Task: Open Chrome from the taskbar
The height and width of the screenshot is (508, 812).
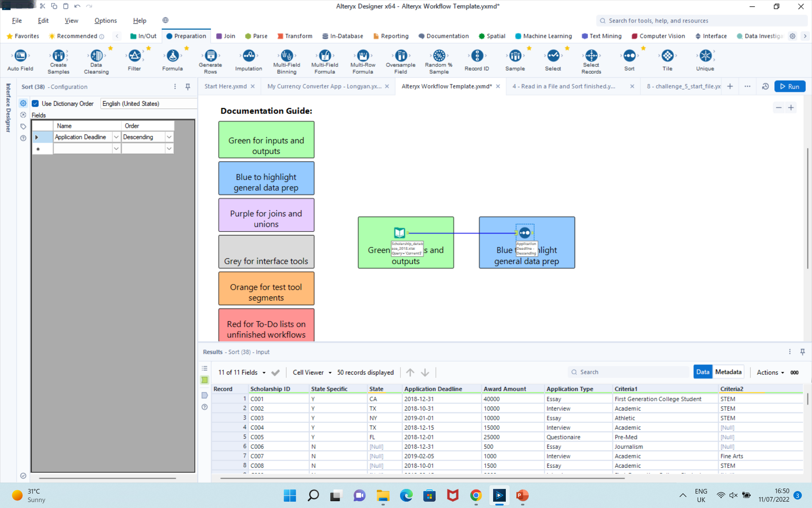Action: tap(476, 495)
